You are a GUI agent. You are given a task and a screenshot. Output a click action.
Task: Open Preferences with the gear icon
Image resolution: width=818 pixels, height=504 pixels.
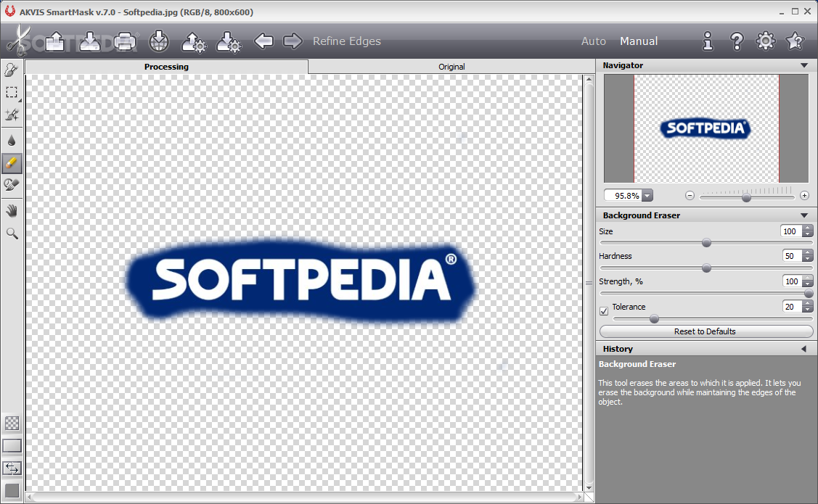[x=765, y=41]
